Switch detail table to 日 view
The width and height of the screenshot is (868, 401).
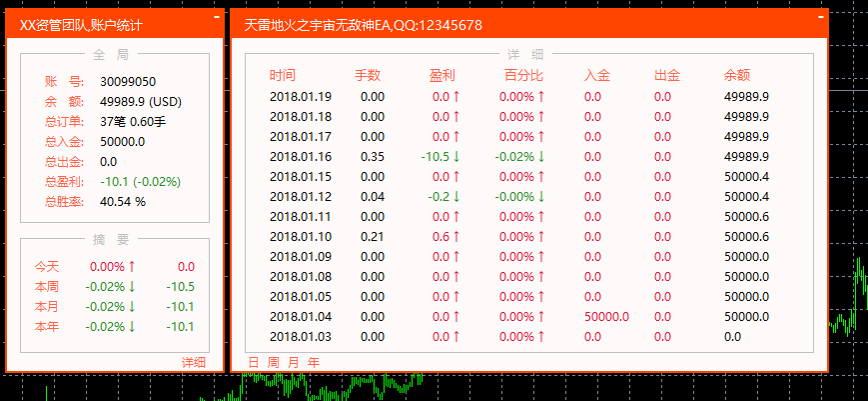pyautogui.click(x=254, y=363)
